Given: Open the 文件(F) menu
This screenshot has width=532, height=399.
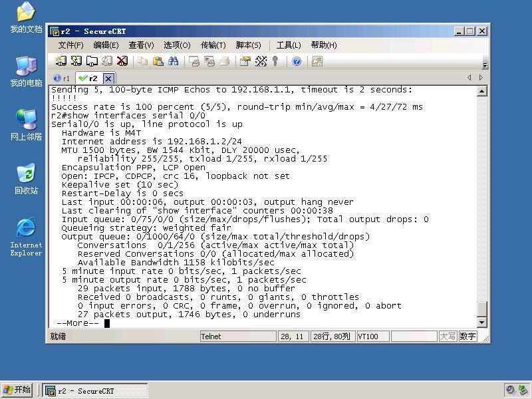Looking at the screenshot, I should tap(70, 45).
